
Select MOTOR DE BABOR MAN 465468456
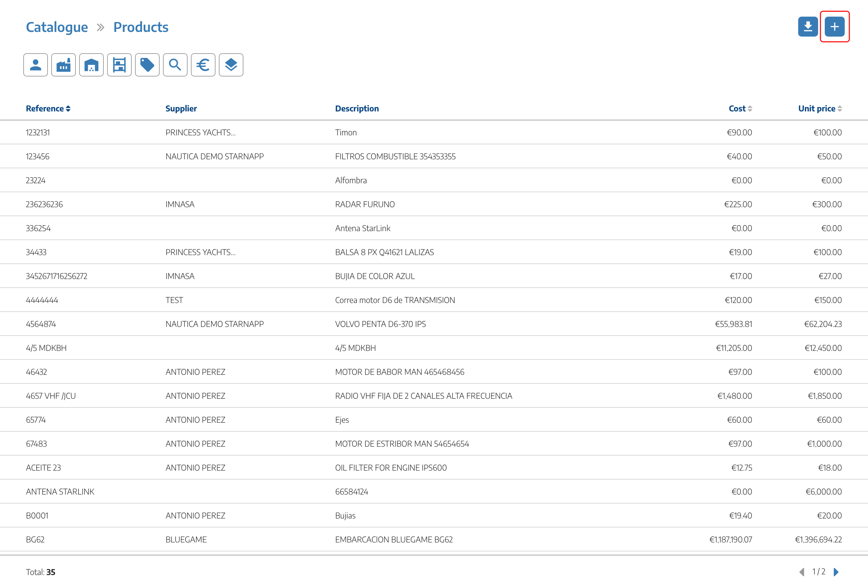click(x=434, y=372)
